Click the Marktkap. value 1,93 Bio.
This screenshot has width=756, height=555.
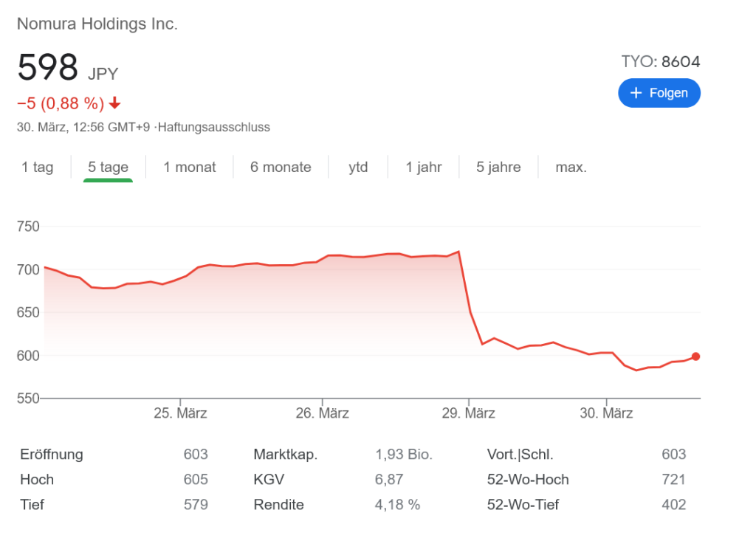pos(404,455)
